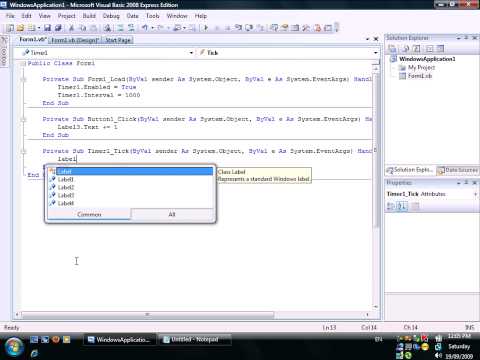480x360 pixels.
Task: Open the Timer1_Tick object dropdown in Properties
Action: (x=475, y=194)
